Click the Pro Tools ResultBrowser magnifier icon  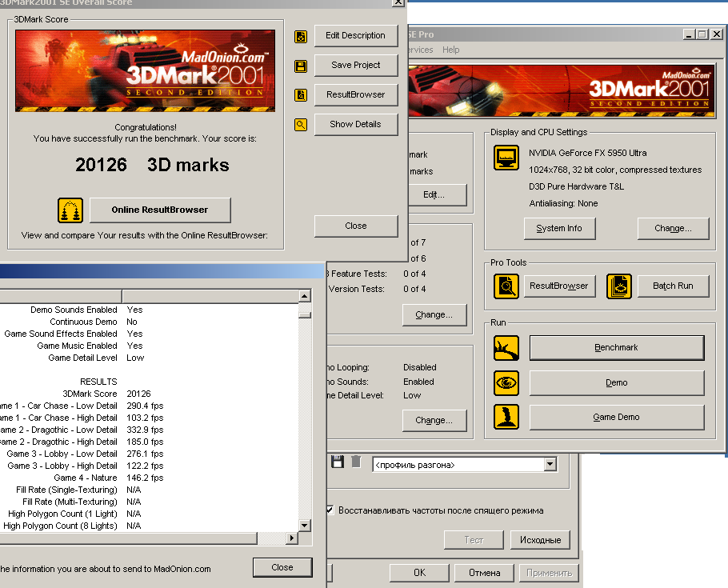point(506,286)
